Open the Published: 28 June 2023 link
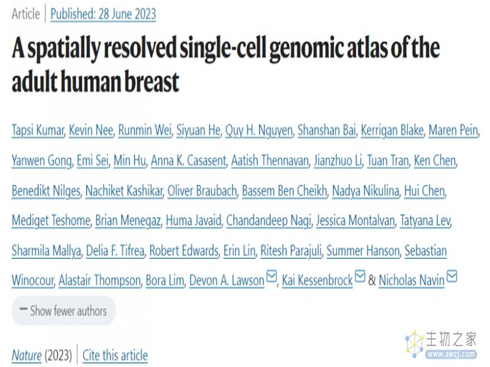The height and width of the screenshot is (367, 490). pos(103,14)
